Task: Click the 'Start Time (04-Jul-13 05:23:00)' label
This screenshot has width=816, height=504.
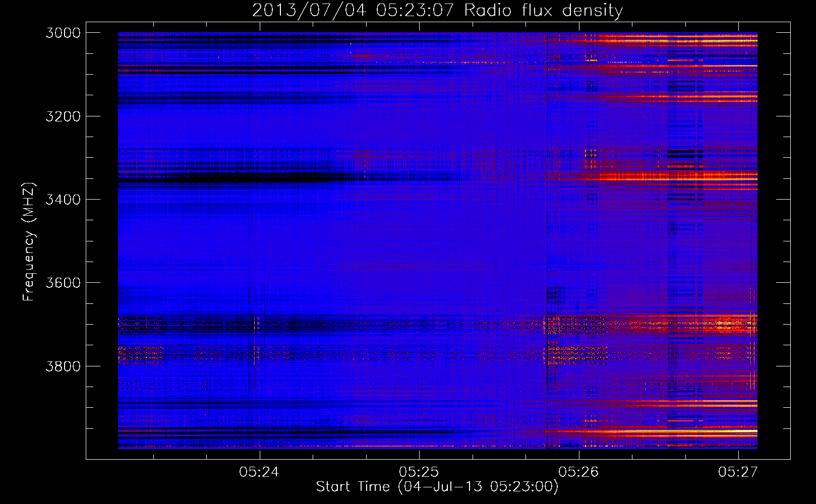Action: (x=437, y=487)
